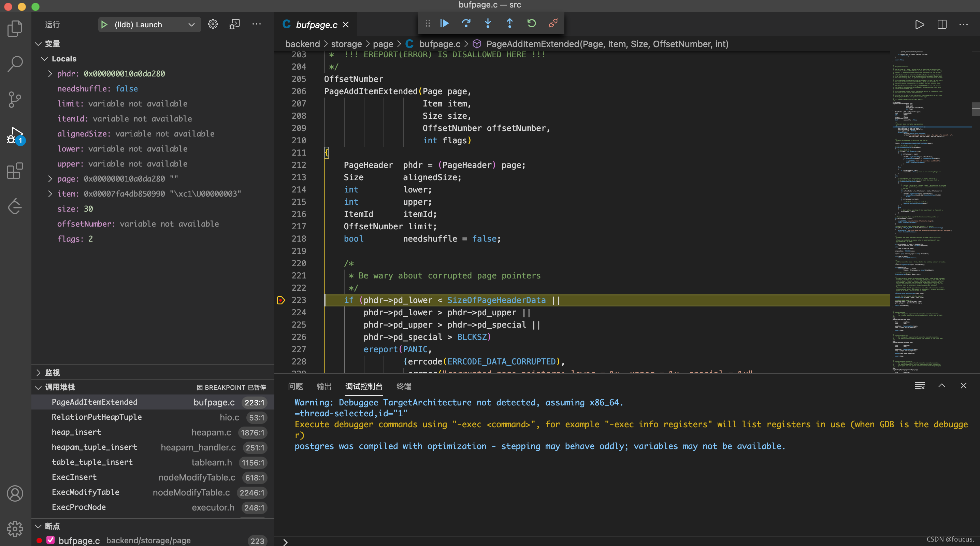The width and height of the screenshot is (980, 546).
Task: Toggle the debug console filter icon
Action: pyautogui.click(x=920, y=386)
